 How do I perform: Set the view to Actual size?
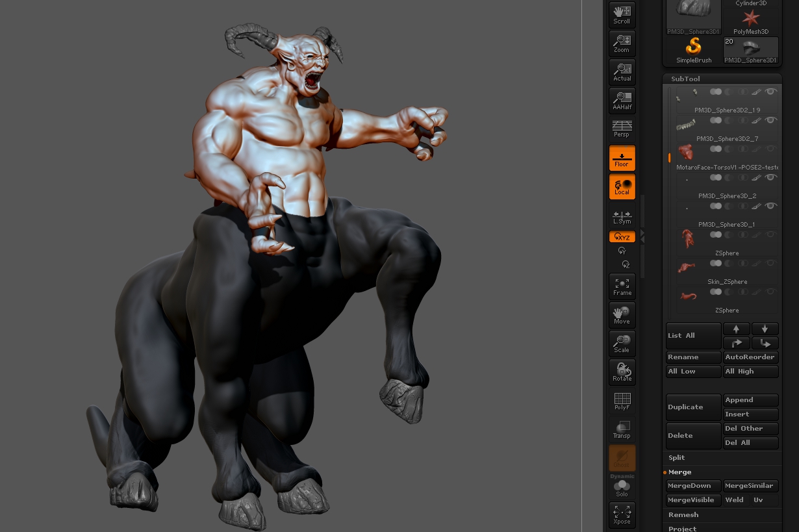click(622, 72)
